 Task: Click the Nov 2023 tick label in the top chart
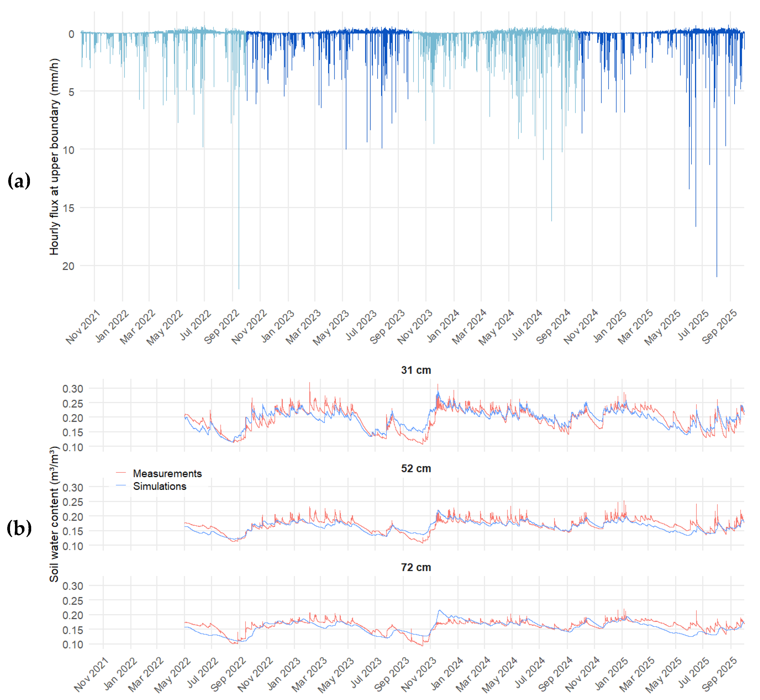tap(415, 327)
